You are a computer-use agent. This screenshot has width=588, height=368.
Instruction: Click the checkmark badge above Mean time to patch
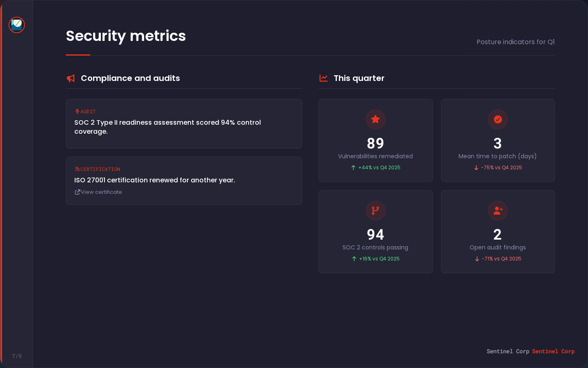click(497, 119)
